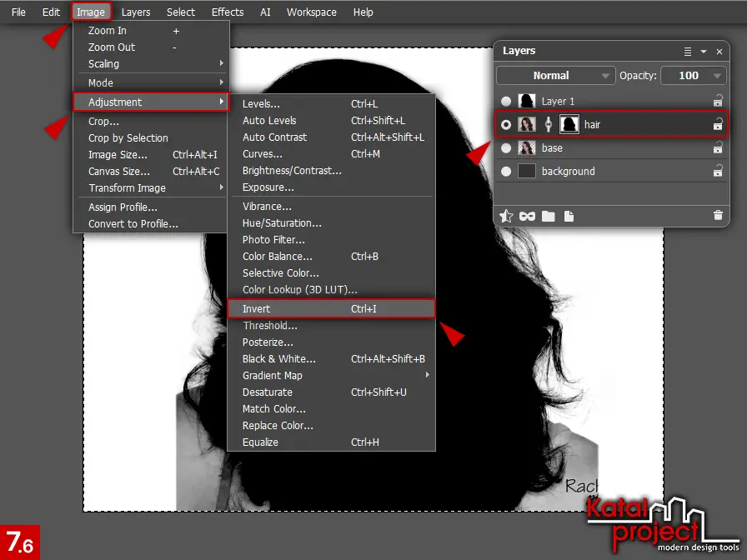Viewport: 747px width, 560px height.
Task: Open the blend mode dropdown showing Normal
Action: (x=555, y=75)
